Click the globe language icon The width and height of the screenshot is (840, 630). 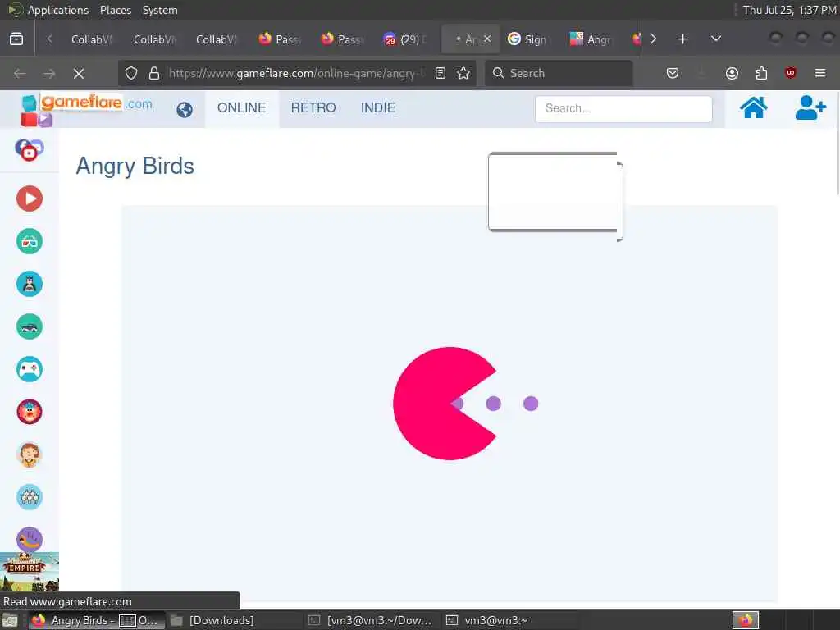(x=185, y=110)
